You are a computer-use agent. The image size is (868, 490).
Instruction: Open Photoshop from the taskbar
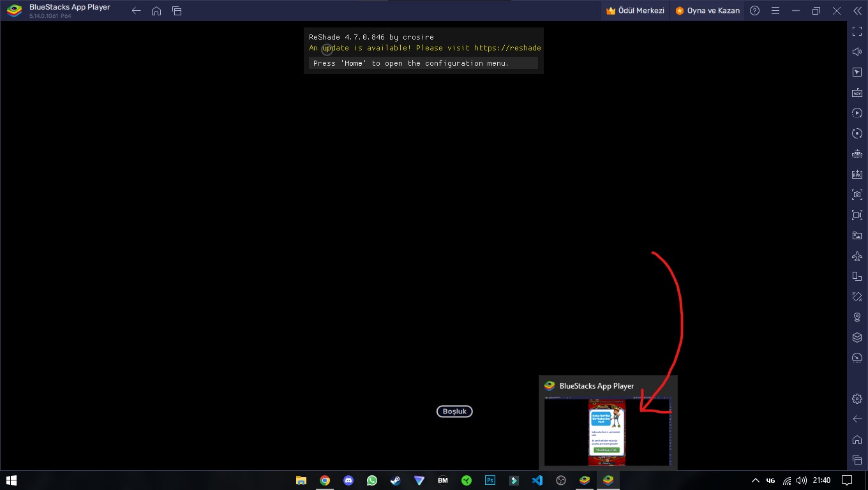490,480
